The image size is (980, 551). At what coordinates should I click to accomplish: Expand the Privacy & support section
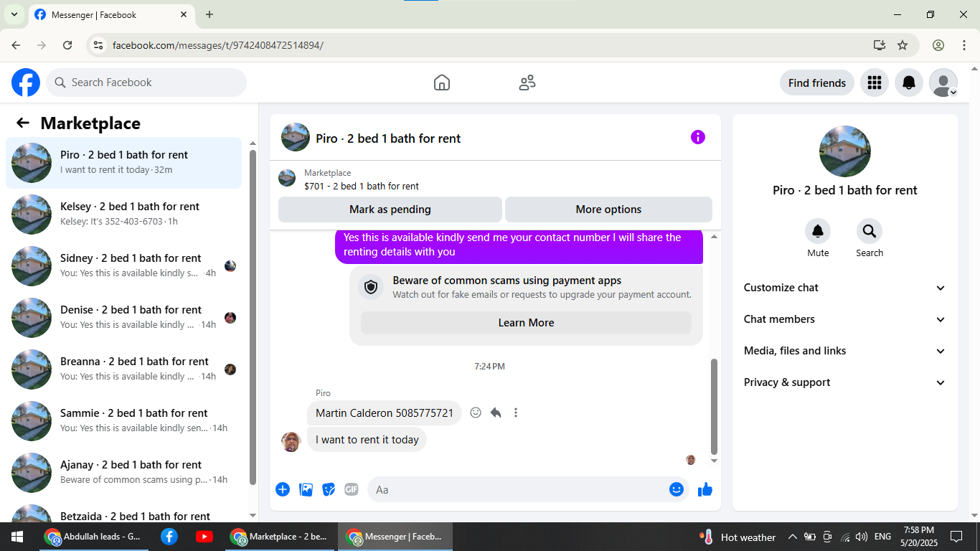845,382
